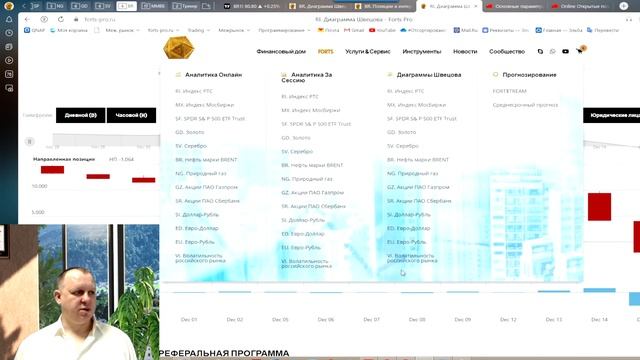Reload the page with refresh icon
This screenshot has height=360, width=640.
(61, 19)
